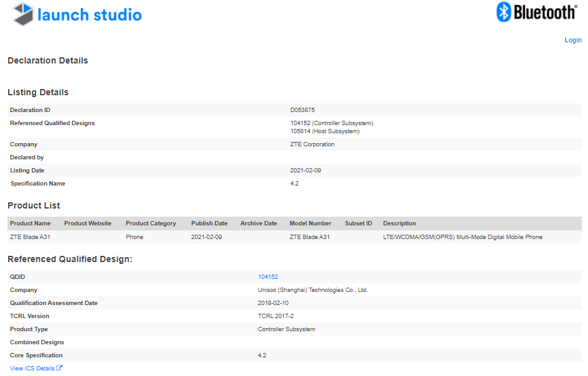588x376 pixels.
Task: Click the Publish Date column header
Action: coord(209,223)
